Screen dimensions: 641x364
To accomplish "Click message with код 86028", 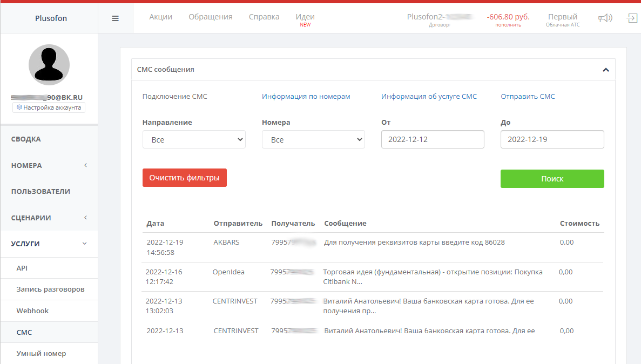I will [415, 242].
